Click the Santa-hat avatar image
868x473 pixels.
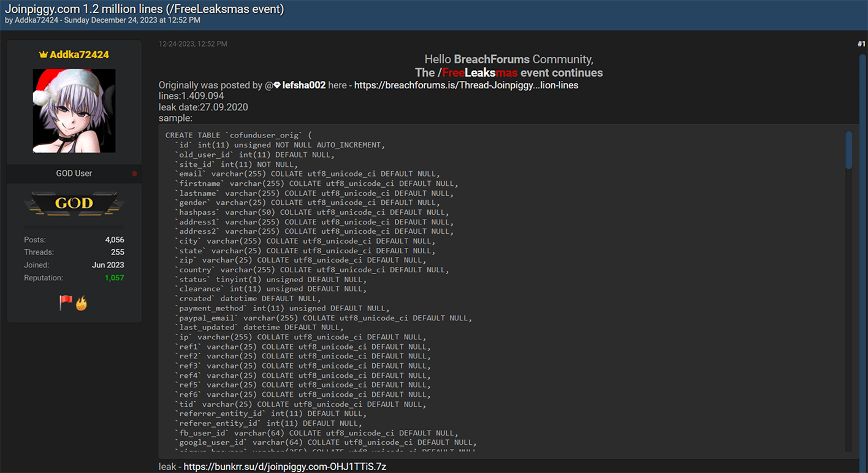[x=74, y=110]
